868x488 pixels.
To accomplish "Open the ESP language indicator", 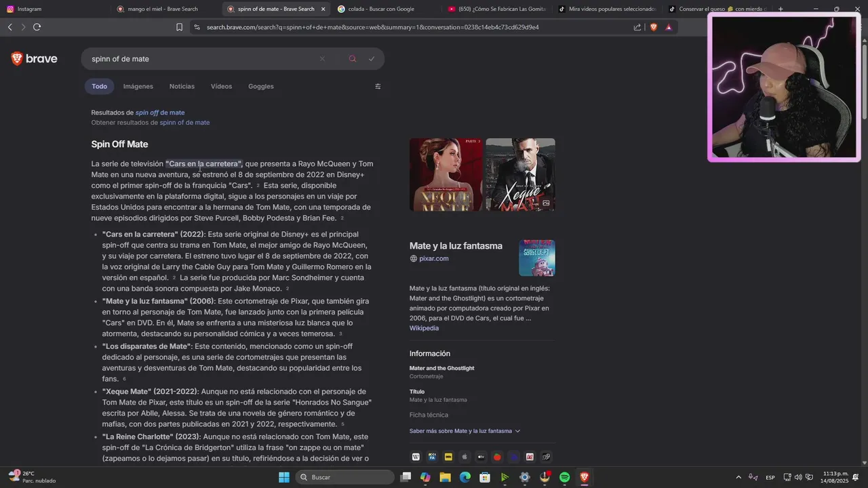I will 770,477.
